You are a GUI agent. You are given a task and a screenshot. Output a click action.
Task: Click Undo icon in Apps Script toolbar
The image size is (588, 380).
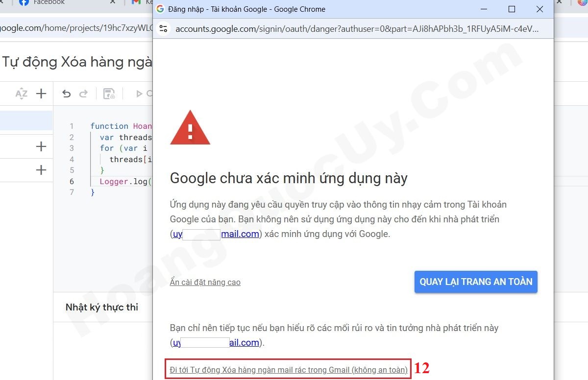(67, 94)
